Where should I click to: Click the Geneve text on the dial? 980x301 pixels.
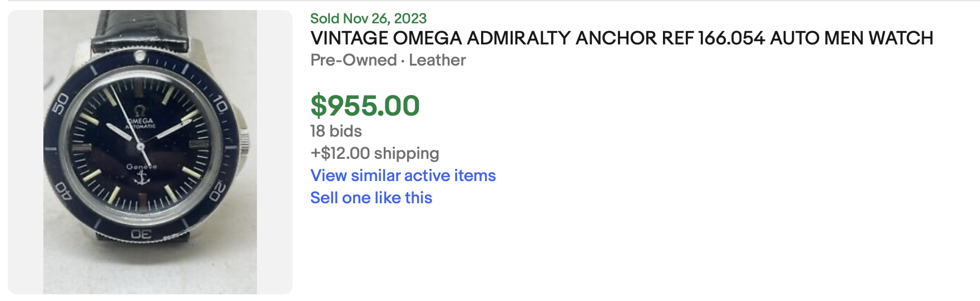[141, 167]
